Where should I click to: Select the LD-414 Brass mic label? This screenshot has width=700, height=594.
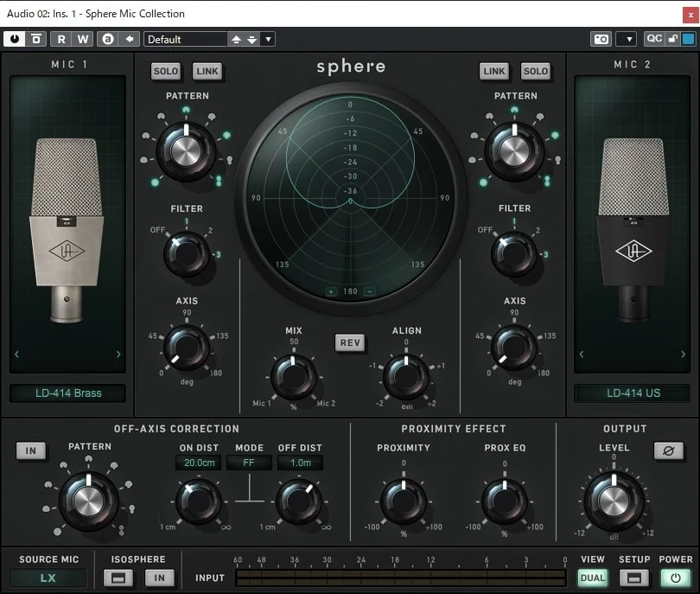point(67,392)
